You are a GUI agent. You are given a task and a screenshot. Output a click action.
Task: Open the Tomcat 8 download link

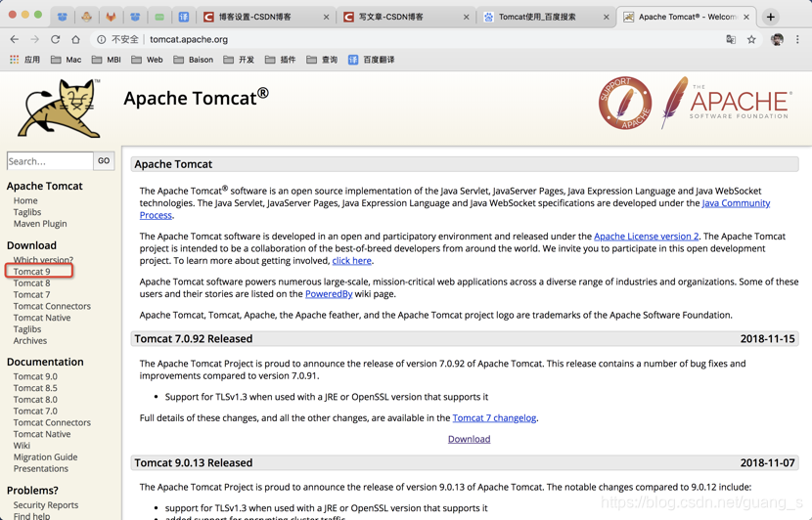[x=31, y=283]
